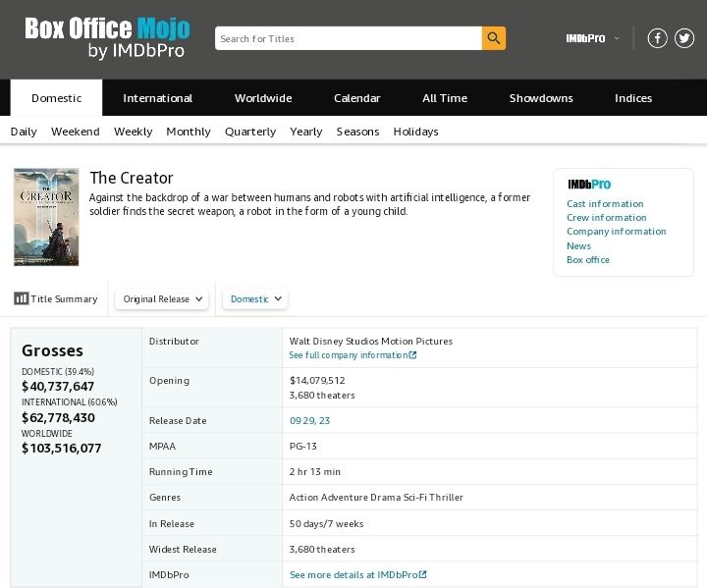Click worldwide gross $103,516,077
Viewport: 707px width, 588px height.
click(x=61, y=449)
